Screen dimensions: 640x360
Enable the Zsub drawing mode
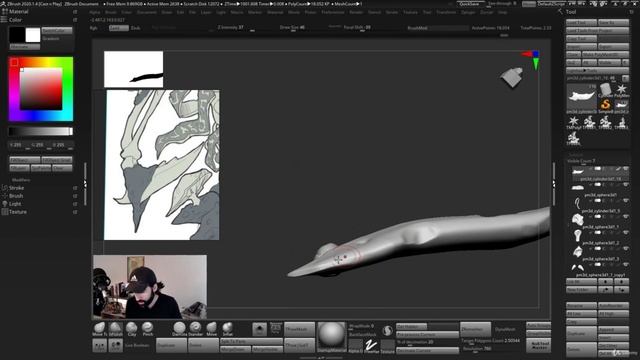pyautogui.click(x=136, y=28)
